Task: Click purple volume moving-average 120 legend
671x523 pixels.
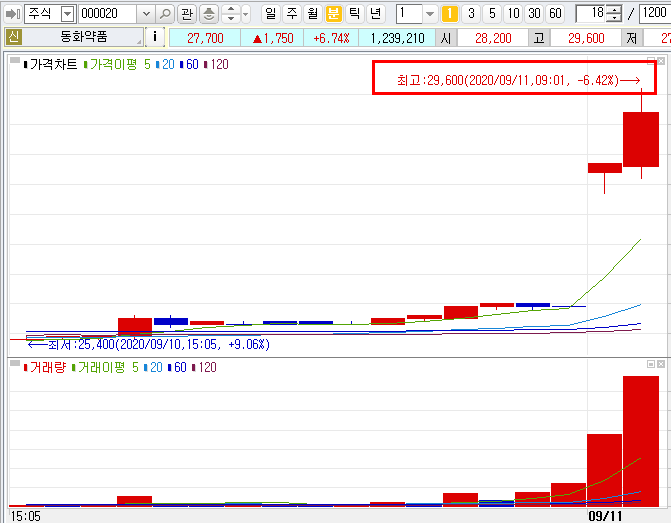Action: coord(205,367)
